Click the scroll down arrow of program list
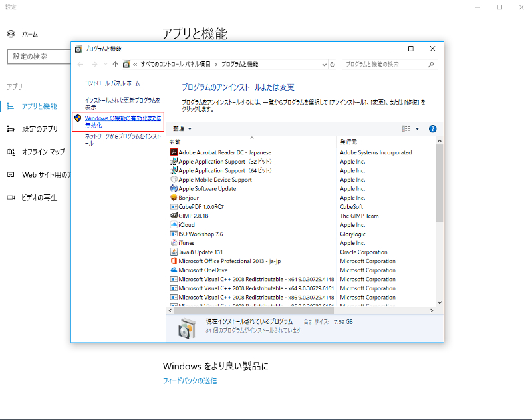 click(x=440, y=302)
